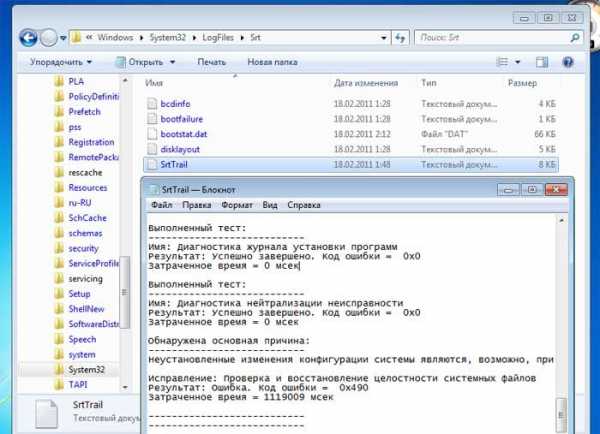Open Формат menu in Notepad
Image resolution: width=600 pixels, height=434 pixels.
coord(237,205)
